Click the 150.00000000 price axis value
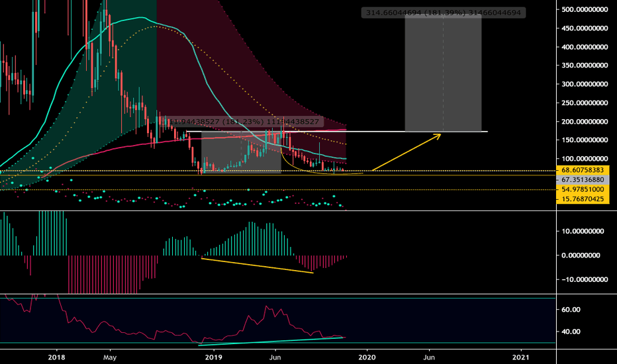 pyautogui.click(x=585, y=140)
